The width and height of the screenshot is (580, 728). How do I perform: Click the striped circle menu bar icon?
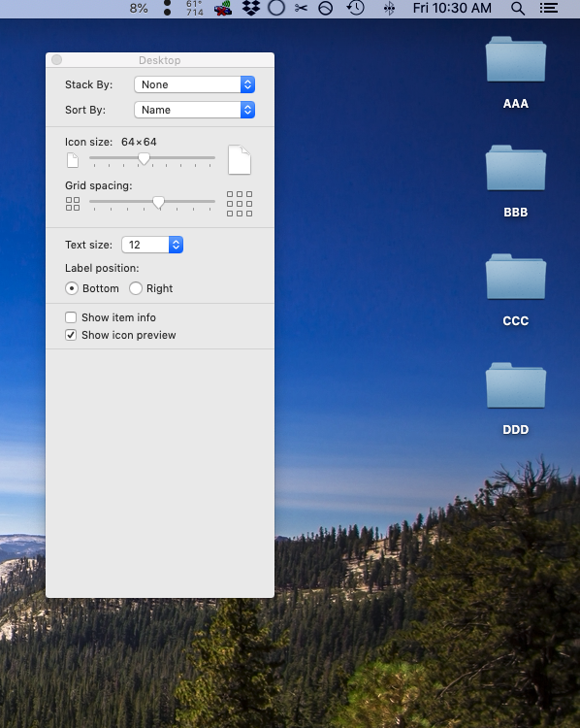pyautogui.click(x=325, y=9)
